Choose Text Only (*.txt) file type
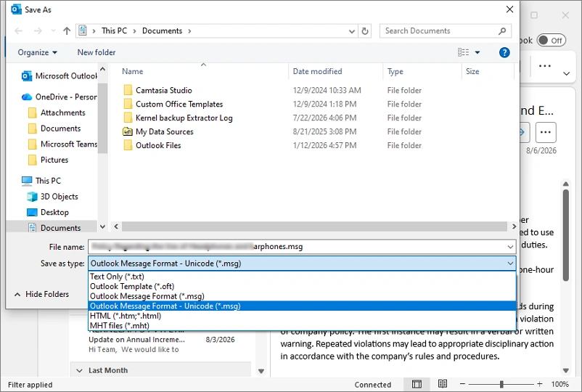Screen dimensions: 582x392 [302, 277]
